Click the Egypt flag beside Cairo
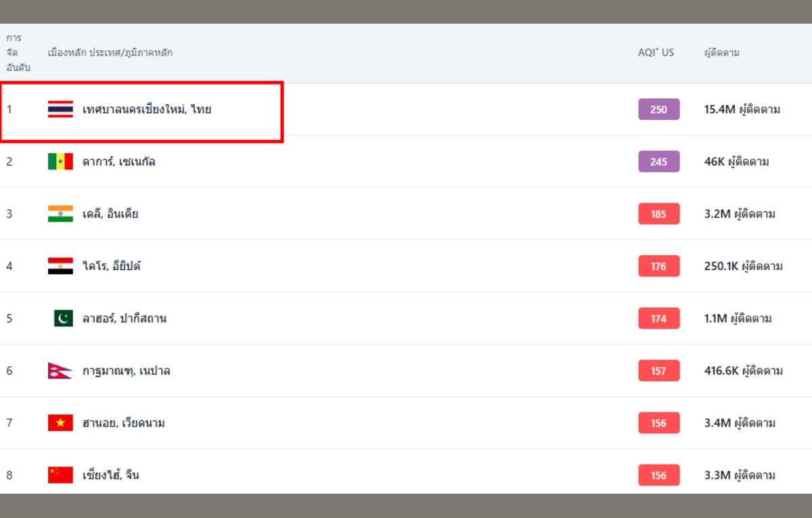 point(60,266)
